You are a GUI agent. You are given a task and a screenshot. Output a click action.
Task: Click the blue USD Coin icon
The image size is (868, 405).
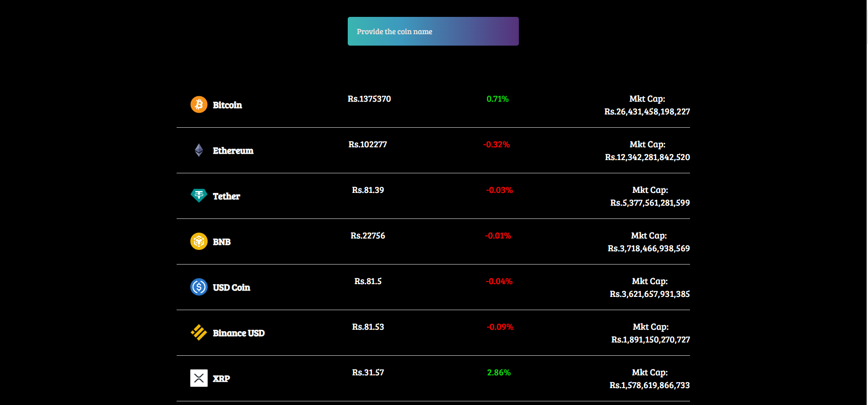click(x=199, y=287)
